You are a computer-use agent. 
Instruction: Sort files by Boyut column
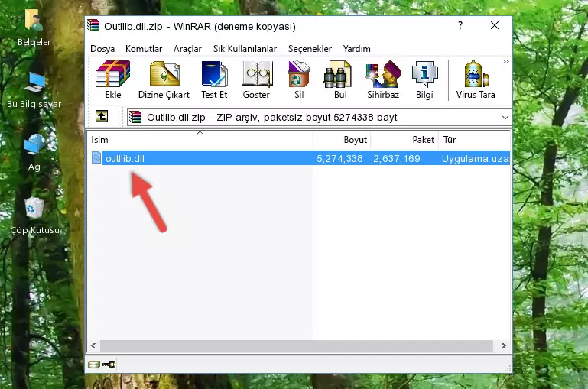[x=342, y=140]
